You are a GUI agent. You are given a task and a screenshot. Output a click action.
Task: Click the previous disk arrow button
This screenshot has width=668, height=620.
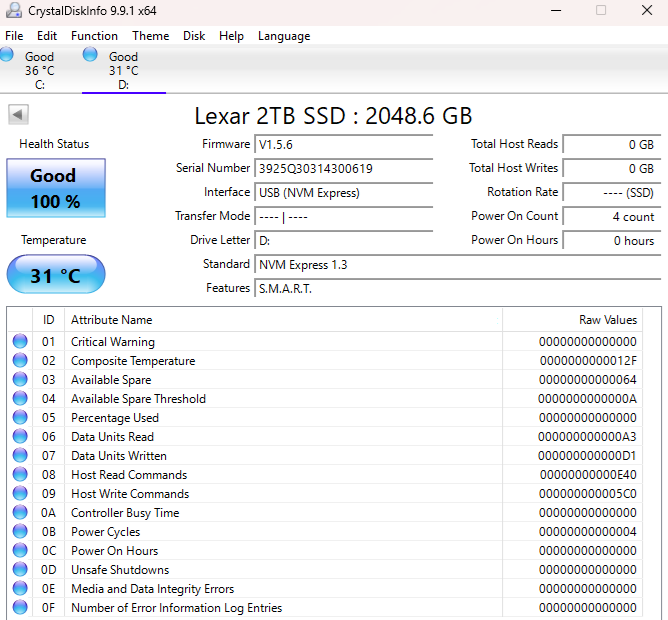click(18, 115)
